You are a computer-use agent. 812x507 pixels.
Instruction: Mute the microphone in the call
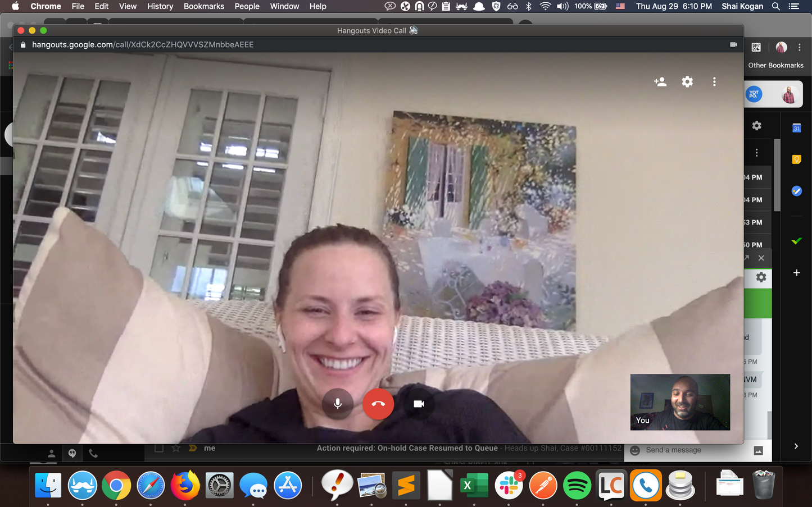pyautogui.click(x=337, y=404)
